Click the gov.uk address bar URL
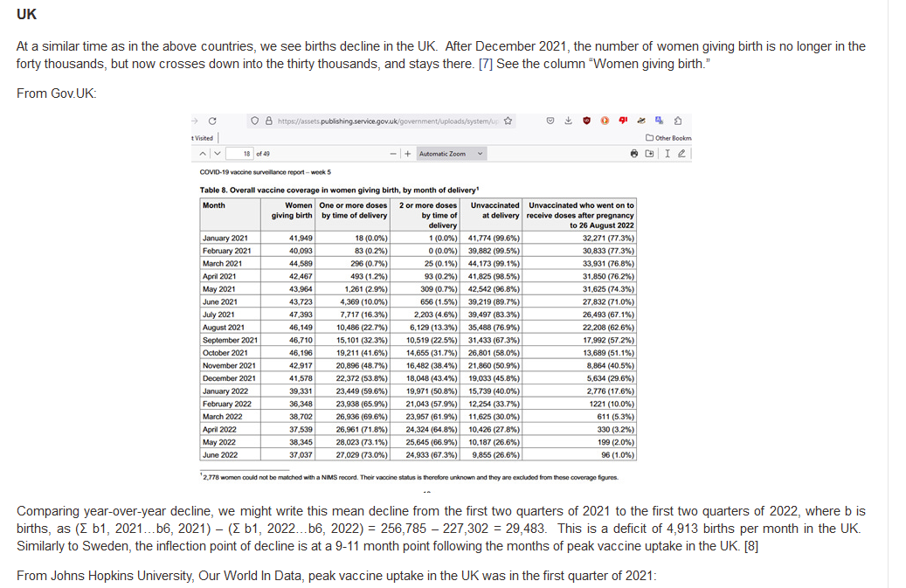 pyautogui.click(x=388, y=121)
